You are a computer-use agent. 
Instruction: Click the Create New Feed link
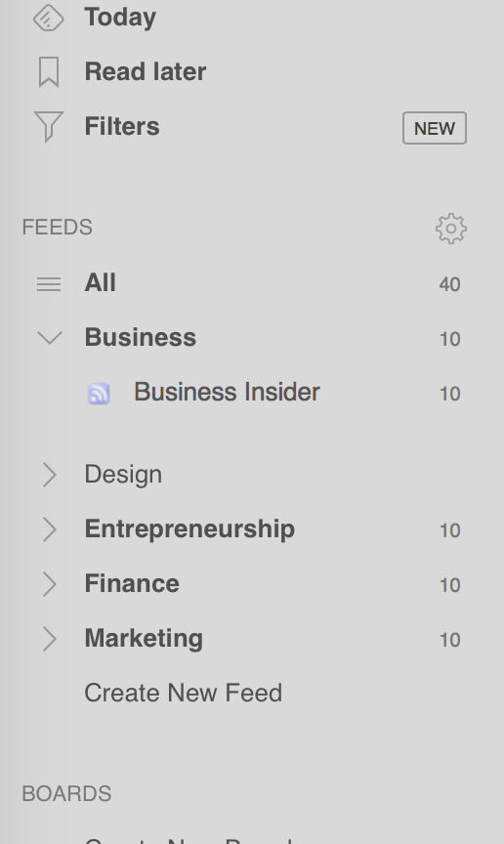(x=183, y=693)
